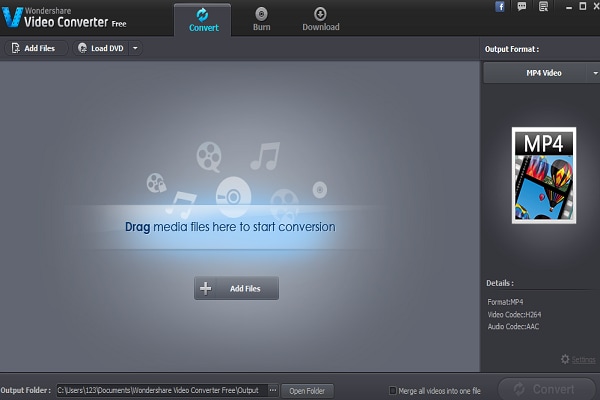Switch to the Convert tab
This screenshot has height=400, width=600.
pos(203,20)
